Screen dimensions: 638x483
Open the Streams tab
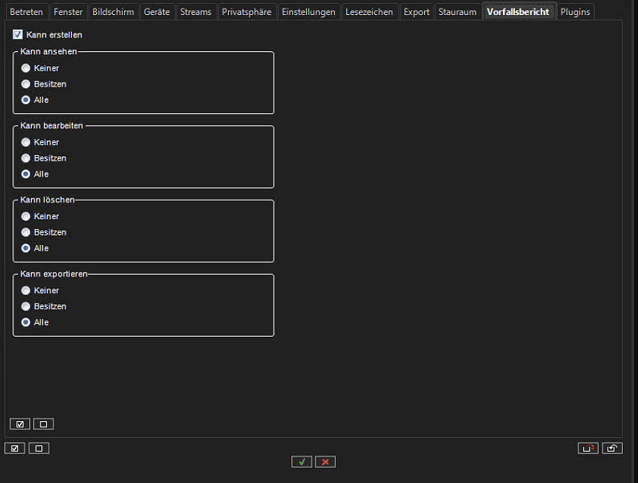(196, 12)
